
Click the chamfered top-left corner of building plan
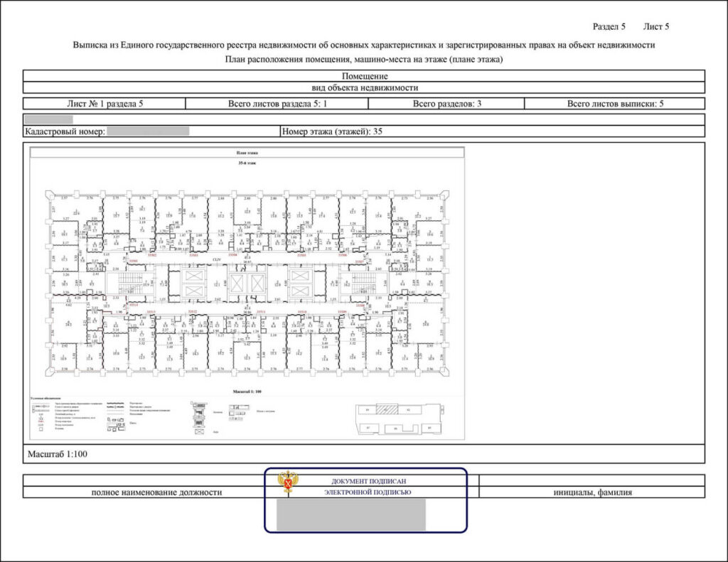click(x=49, y=195)
